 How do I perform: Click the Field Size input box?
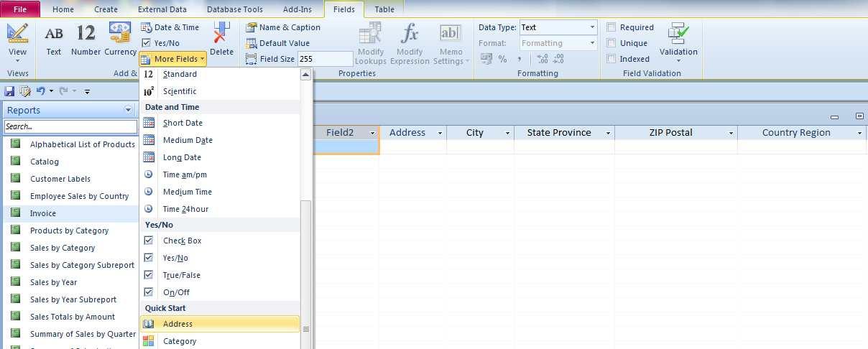pos(325,59)
